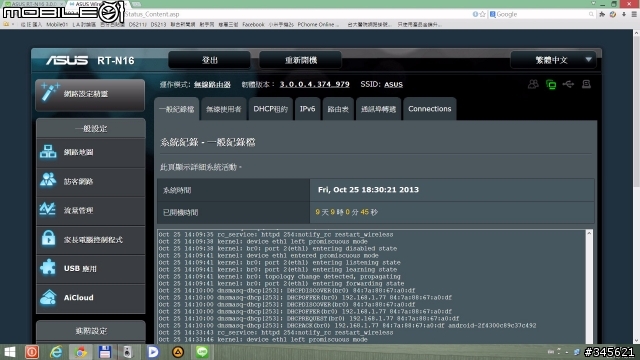Open LINE from taskbar
Image resolution: width=640 pixels, height=360 pixels.
coord(202,352)
